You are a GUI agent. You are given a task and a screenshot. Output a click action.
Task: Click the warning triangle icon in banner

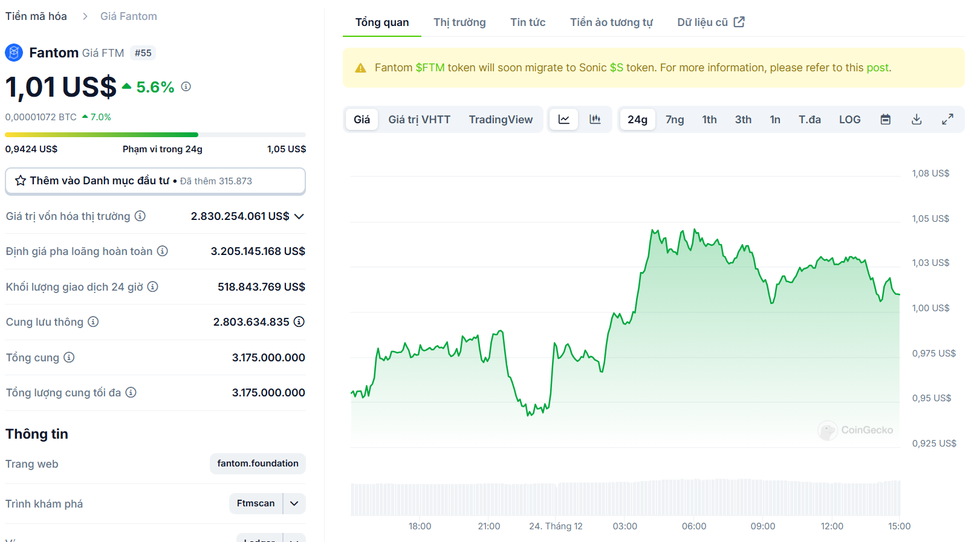[x=360, y=68]
